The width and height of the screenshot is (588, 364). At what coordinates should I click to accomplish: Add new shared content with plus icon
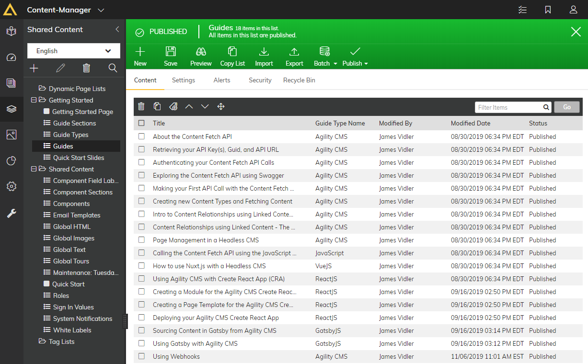click(34, 68)
